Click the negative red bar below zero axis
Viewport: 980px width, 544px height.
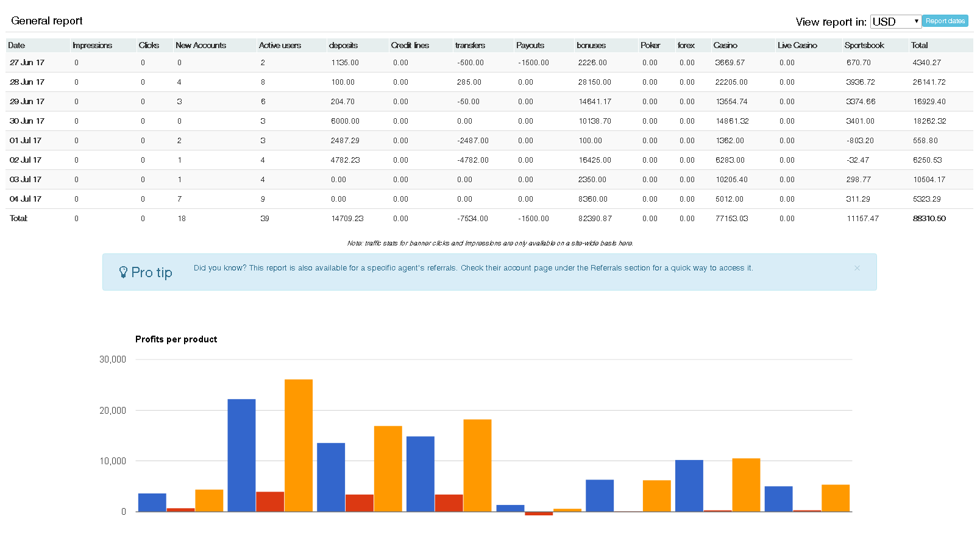(x=539, y=514)
